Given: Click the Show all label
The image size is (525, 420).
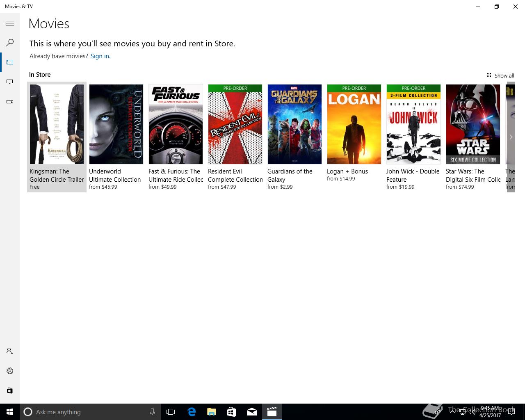Looking at the screenshot, I should tap(504, 75).
